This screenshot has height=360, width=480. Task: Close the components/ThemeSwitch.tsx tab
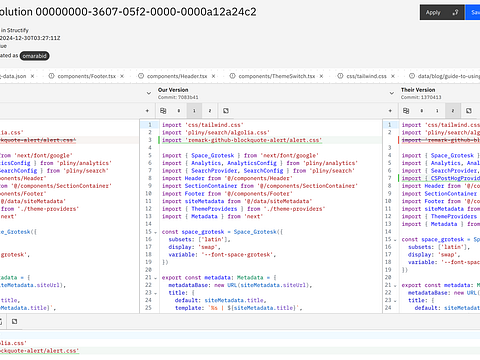point(321,76)
